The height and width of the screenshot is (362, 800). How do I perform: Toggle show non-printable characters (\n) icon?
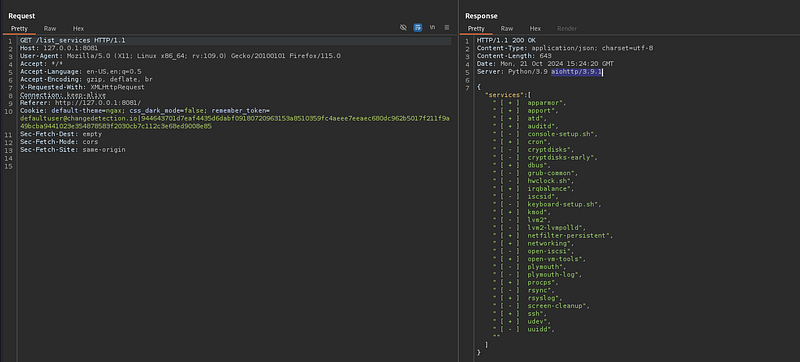point(432,28)
